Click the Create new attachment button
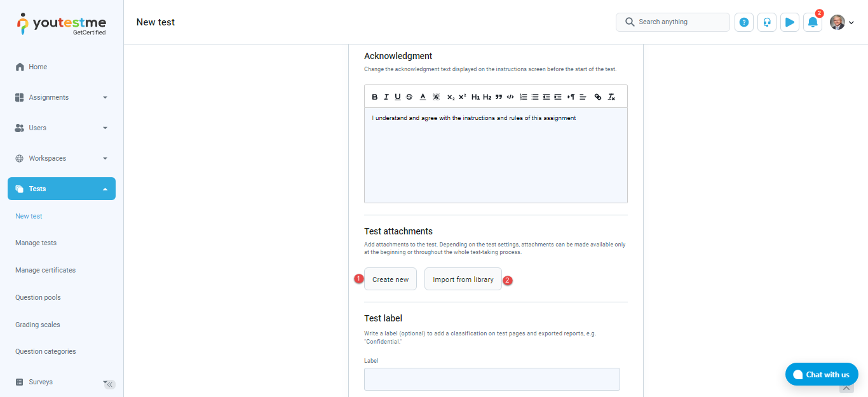 390,279
